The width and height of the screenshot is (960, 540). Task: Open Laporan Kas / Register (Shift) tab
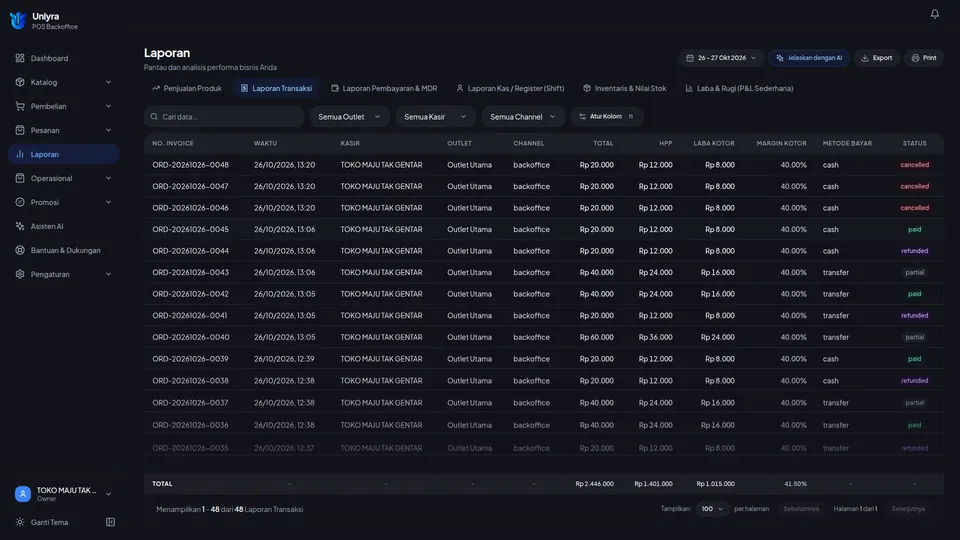pyautogui.click(x=510, y=88)
